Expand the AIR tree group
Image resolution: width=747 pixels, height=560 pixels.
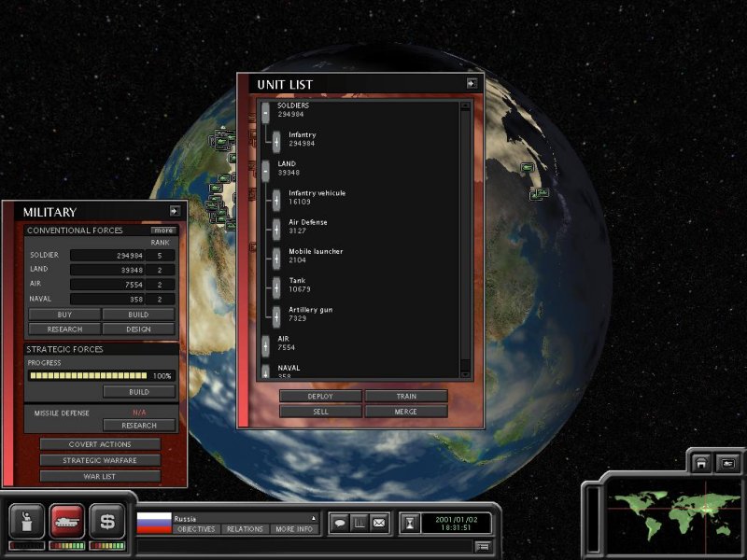click(265, 345)
